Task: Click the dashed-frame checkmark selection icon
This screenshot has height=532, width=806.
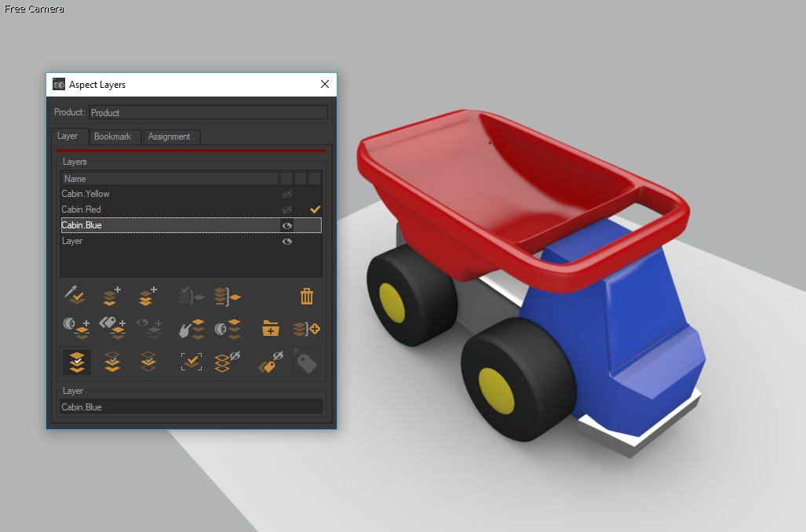Action: [191, 361]
